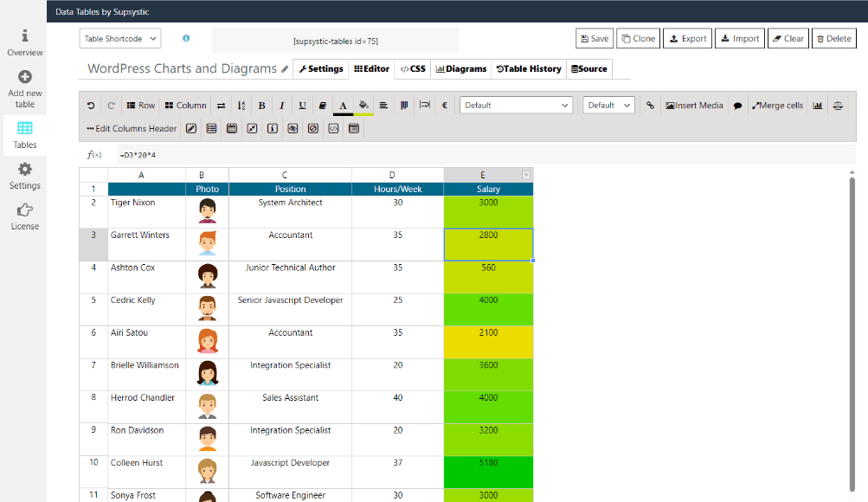Toggle bold formatting
This screenshot has height=502, width=868.
(x=261, y=106)
